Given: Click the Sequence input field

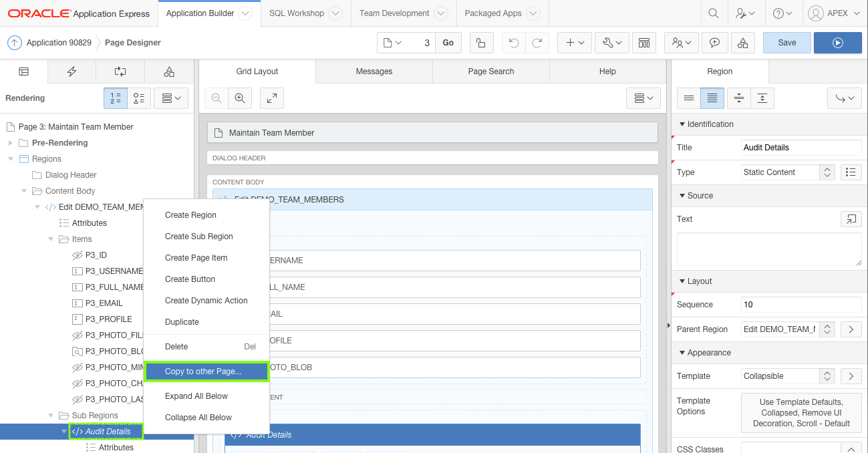Looking at the screenshot, I should (x=801, y=305).
